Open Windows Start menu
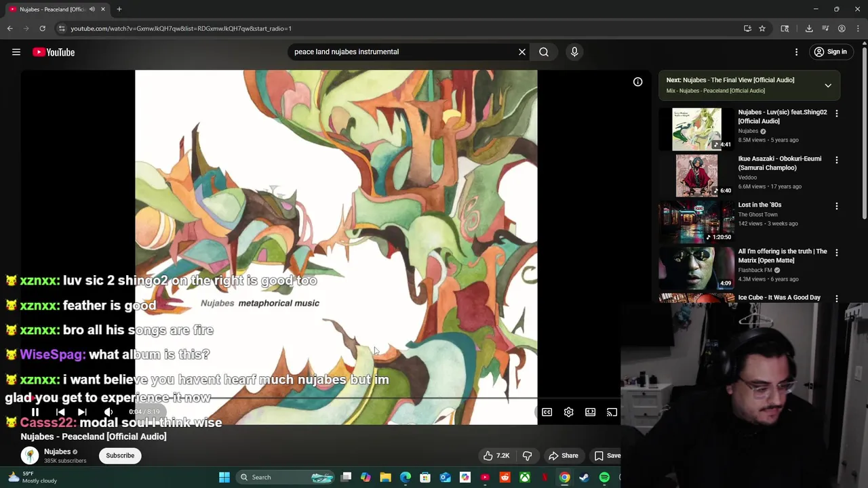This screenshot has height=488, width=868. (224, 477)
